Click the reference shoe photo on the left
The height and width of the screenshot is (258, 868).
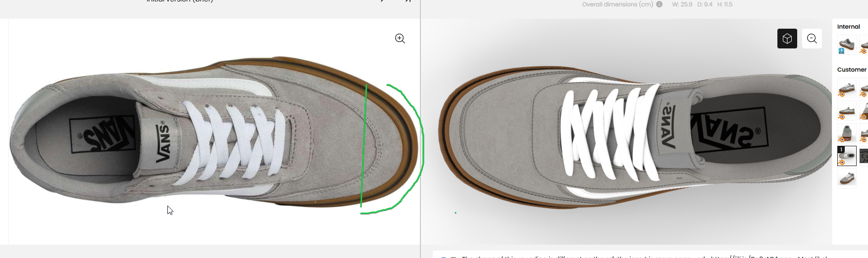[214, 132]
